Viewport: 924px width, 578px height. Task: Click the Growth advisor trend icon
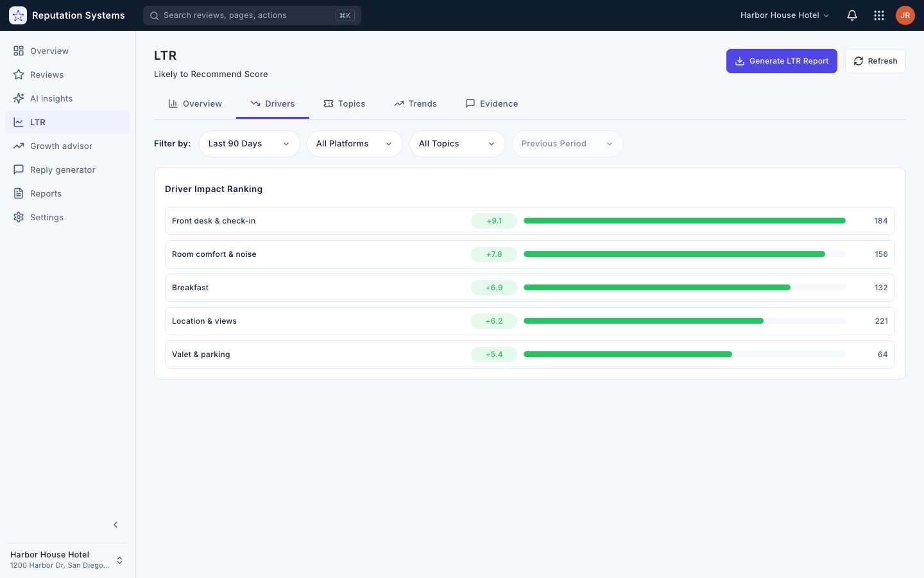coord(19,146)
